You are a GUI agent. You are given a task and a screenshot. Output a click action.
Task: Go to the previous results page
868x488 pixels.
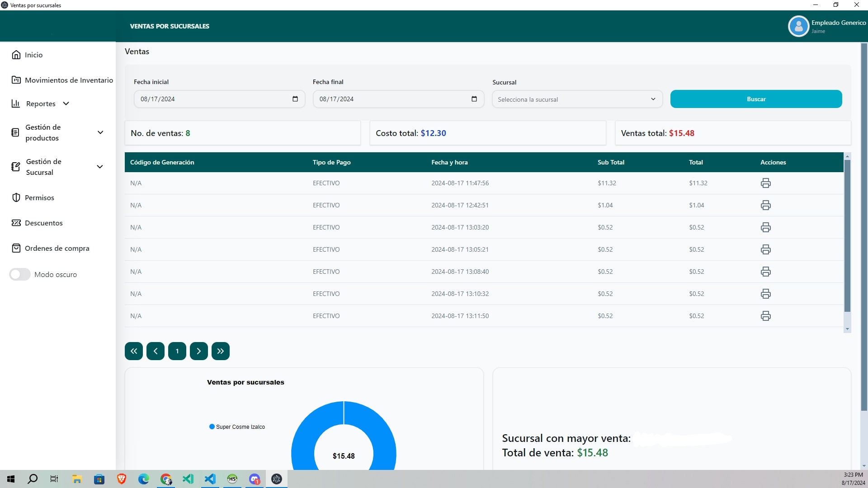[156, 351]
